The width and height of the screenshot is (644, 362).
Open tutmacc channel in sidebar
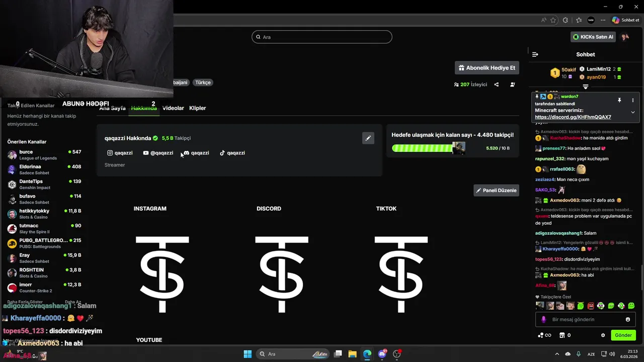(x=44, y=228)
